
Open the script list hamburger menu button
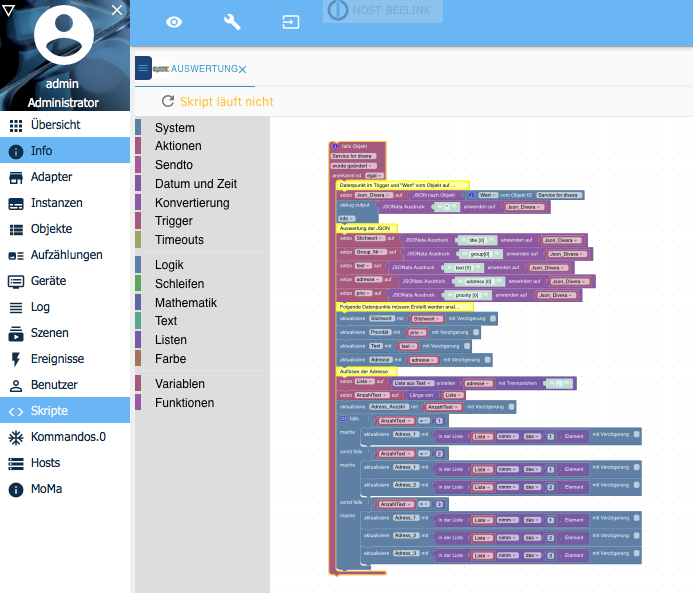(143, 68)
